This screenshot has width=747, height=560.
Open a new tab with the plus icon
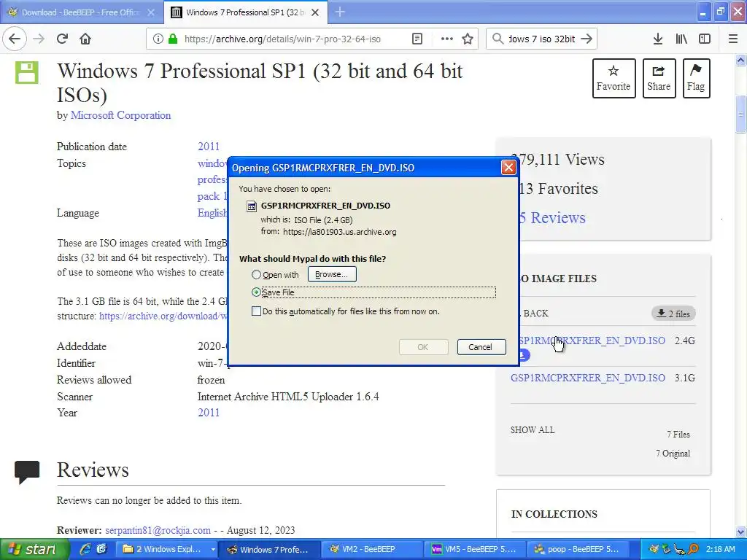pyautogui.click(x=340, y=12)
